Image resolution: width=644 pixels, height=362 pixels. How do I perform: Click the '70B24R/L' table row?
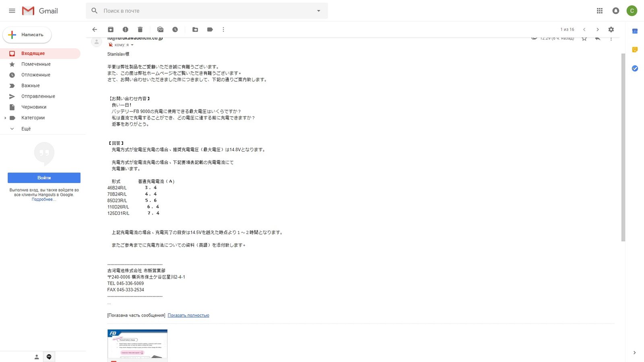pyautogui.click(x=132, y=194)
